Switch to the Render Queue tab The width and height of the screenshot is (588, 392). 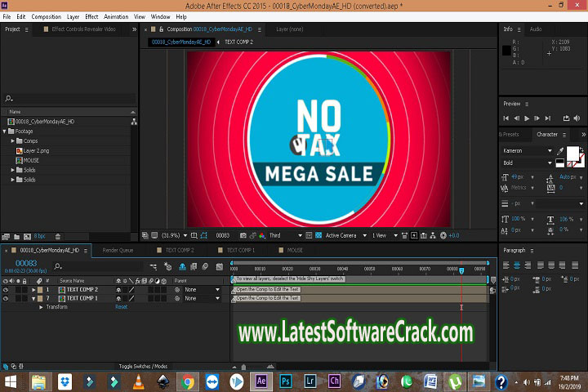118,250
